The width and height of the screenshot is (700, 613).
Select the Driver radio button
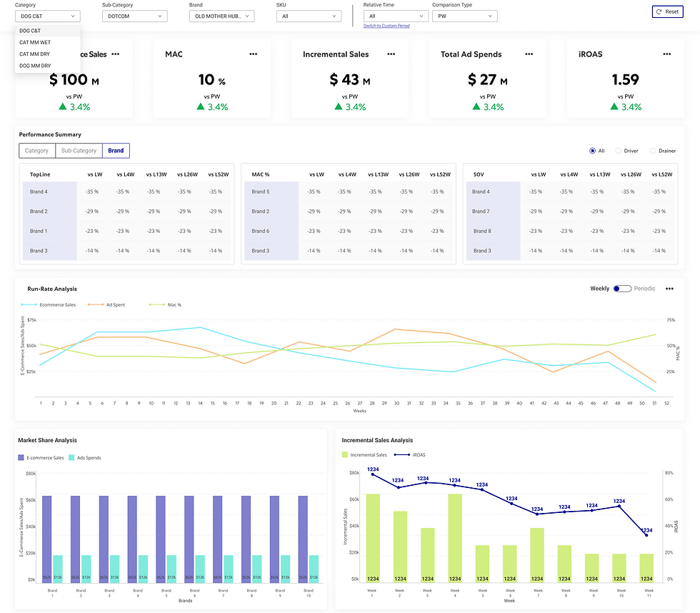(x=619, y=151)
